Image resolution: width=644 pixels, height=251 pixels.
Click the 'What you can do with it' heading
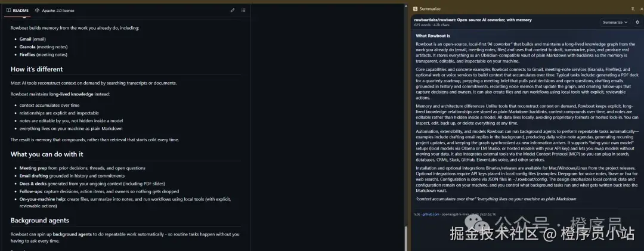click(x=47, y=154)
